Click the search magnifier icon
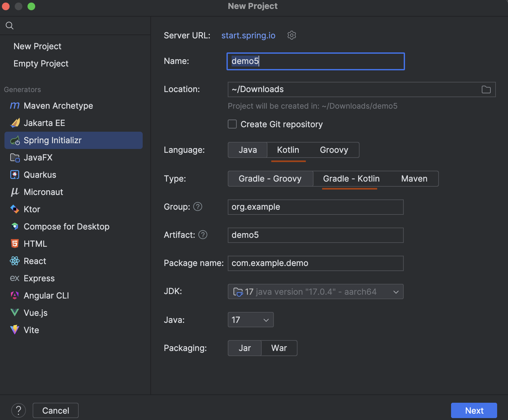This screenshot has width=508, height=420. [x=10, y=26]
